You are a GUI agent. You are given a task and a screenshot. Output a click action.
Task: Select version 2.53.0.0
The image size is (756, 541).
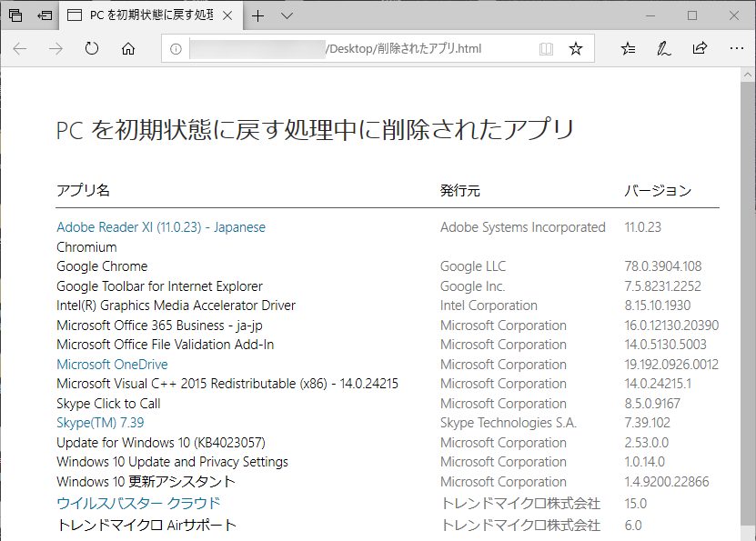[647, 442]
